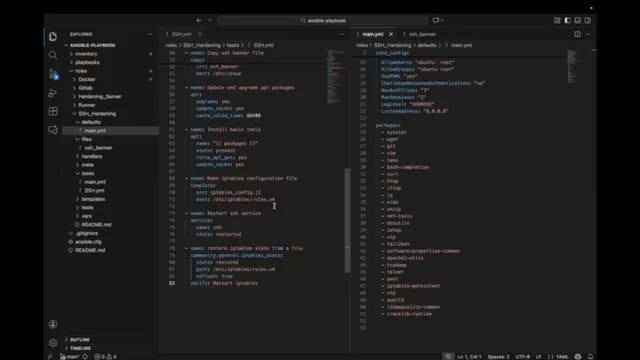The image size is (640, 360).
Task: Open the Copilot icon dropdown arrow
Action: tap(442, 20)
